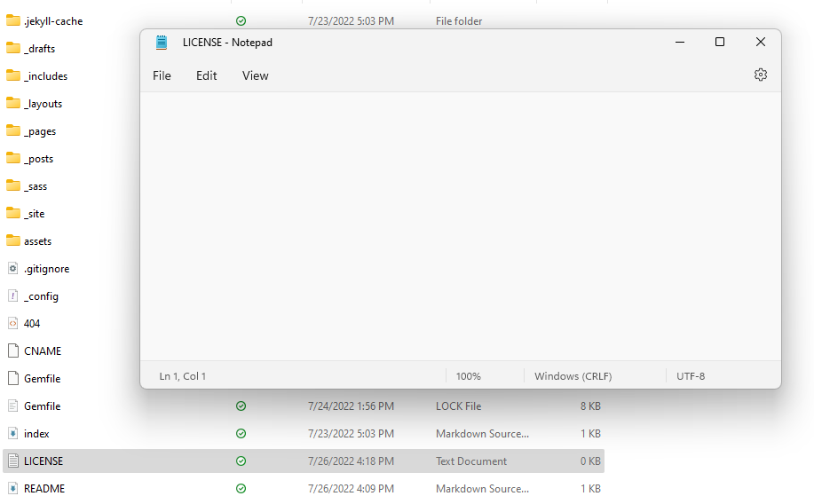Select the index Markdown file
Image resolution: width=814 pixels, height=504 pixels.
pos(36,434)
